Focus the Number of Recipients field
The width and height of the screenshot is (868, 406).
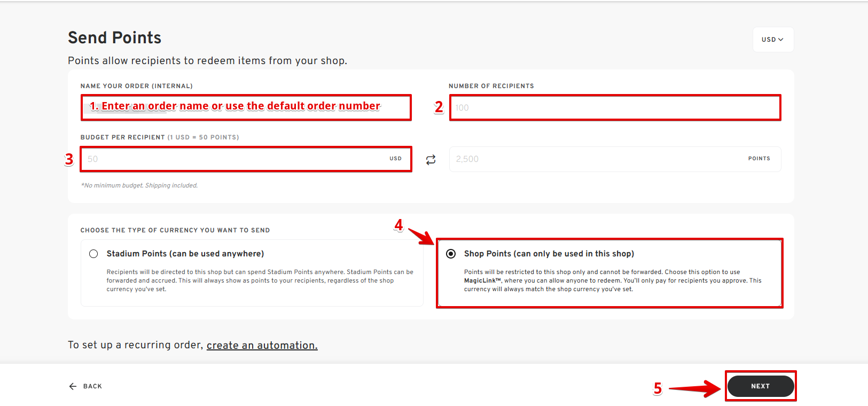point(614,107)
